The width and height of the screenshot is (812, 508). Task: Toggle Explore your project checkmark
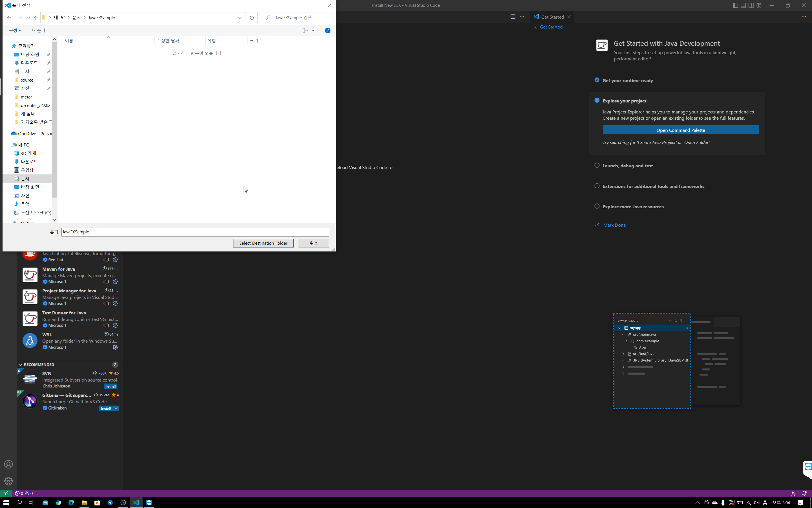[x=597, y=100]
